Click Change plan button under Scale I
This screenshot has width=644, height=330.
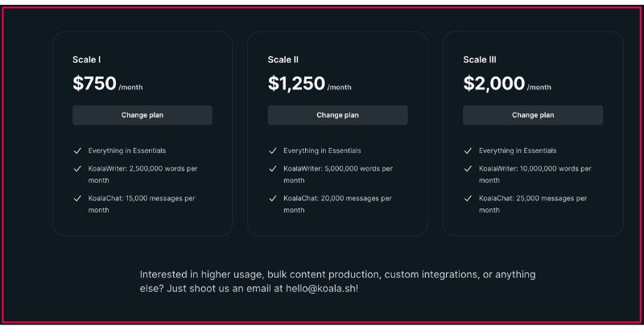[142, 115]
